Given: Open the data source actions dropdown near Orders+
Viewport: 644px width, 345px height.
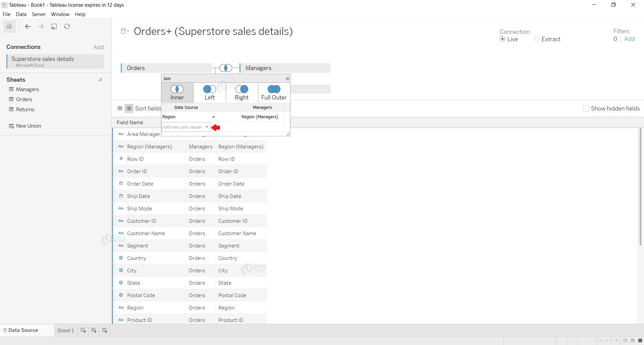Looking at the screenshot, I should coord(124,31).
